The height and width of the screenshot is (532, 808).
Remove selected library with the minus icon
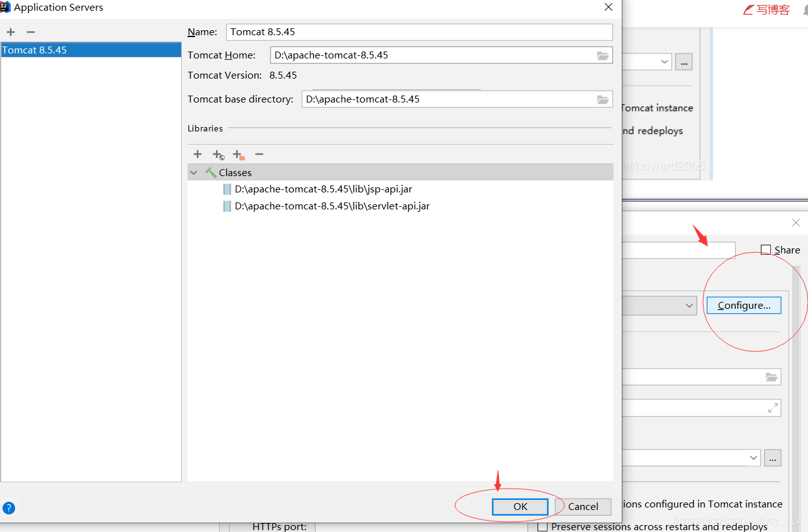click(x=259, y=154)
